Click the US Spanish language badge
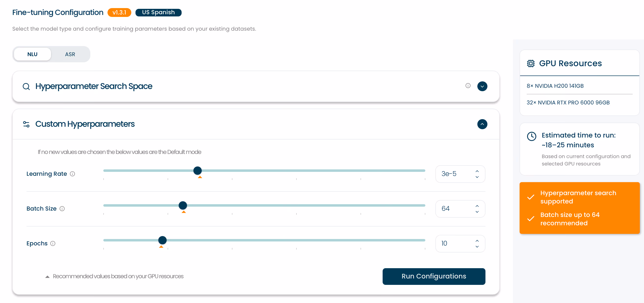 pyautogui.click(x=158, y=12)
